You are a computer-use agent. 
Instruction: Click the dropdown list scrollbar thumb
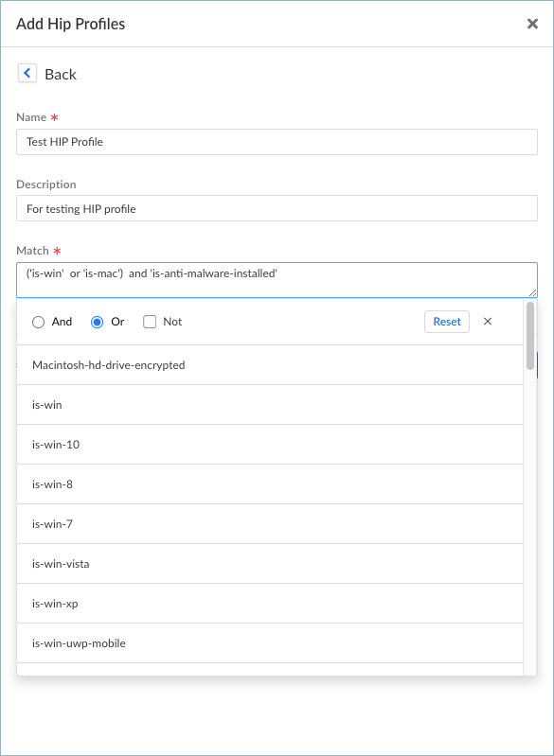tap(530, 336)
